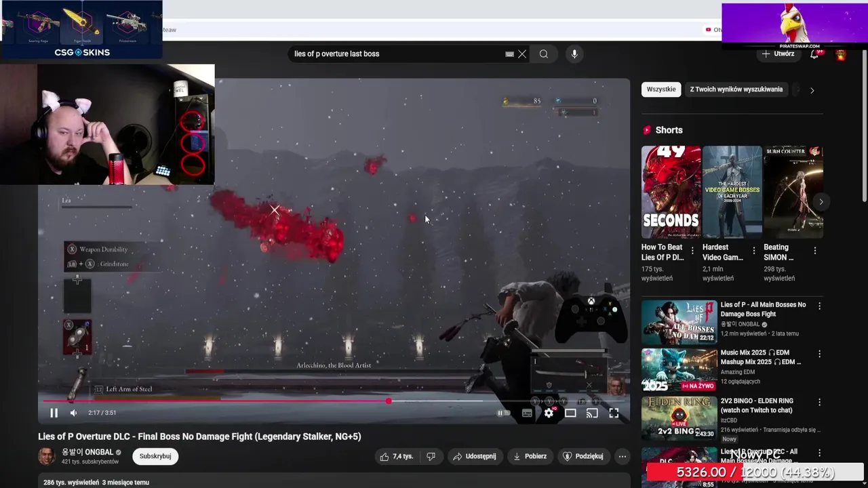Turn on subtitles with the captions icon

[x=527, y=413]
